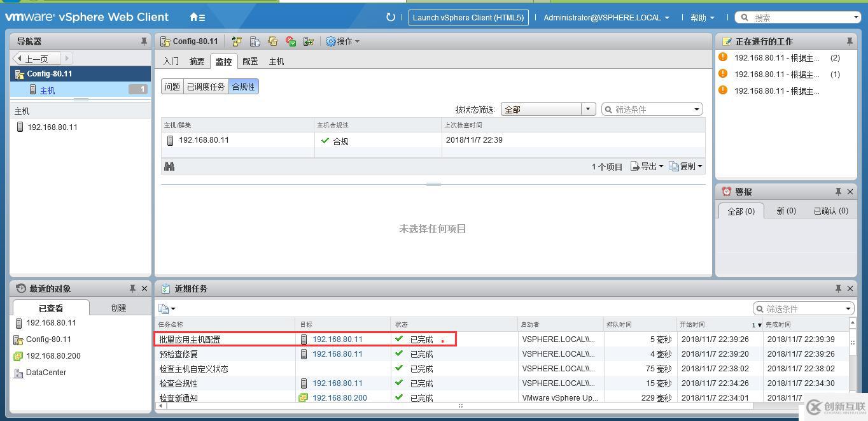Viewport: 868px width, 421px height.
Task: Open the 操作 (Actions) gear icon
Action: click(330, 41)
